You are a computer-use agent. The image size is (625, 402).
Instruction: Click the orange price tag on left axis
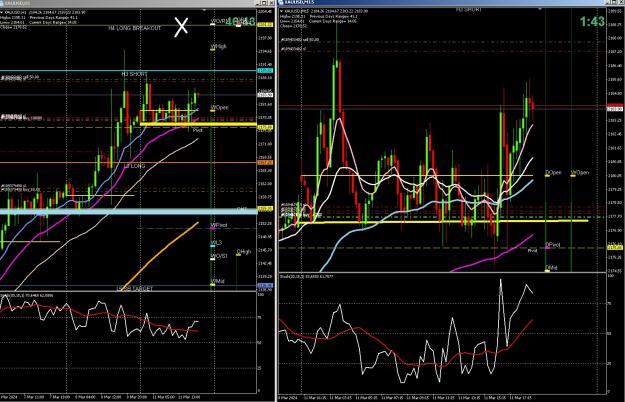click(x=265, y=163)
